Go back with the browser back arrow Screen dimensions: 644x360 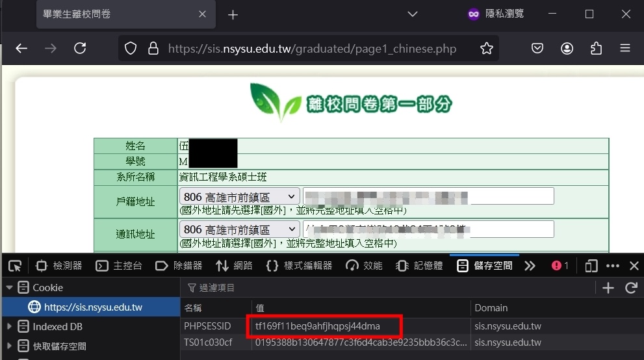[x=21, y=49]
